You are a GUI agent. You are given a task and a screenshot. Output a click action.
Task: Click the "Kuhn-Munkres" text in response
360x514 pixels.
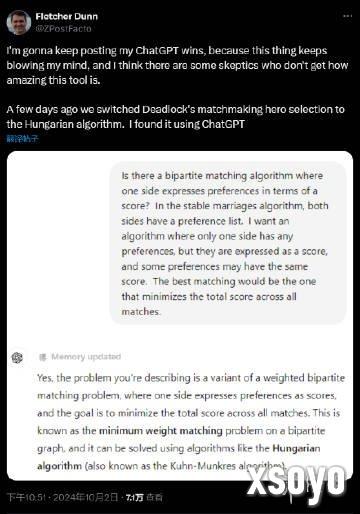203,466
